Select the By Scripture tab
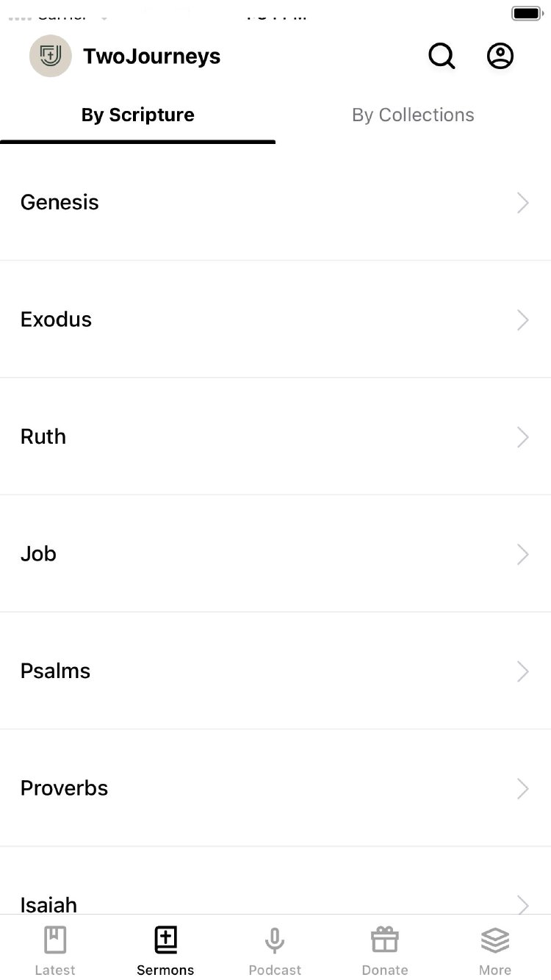 138,115
